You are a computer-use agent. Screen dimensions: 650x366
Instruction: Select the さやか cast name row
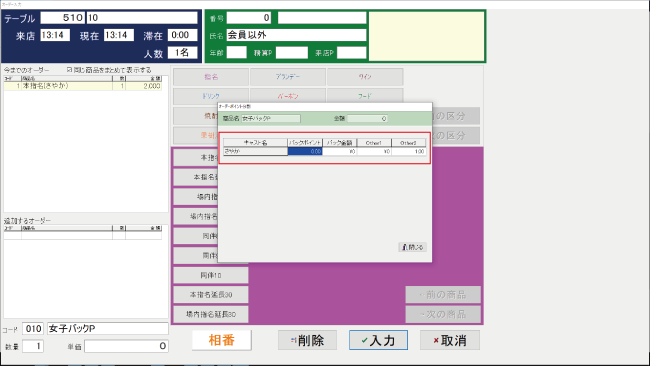click(255, 152)
